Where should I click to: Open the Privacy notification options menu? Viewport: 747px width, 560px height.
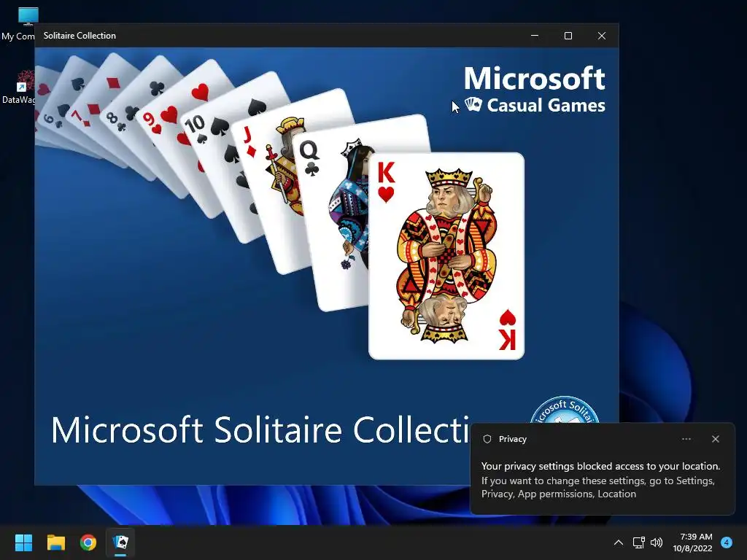686,439
